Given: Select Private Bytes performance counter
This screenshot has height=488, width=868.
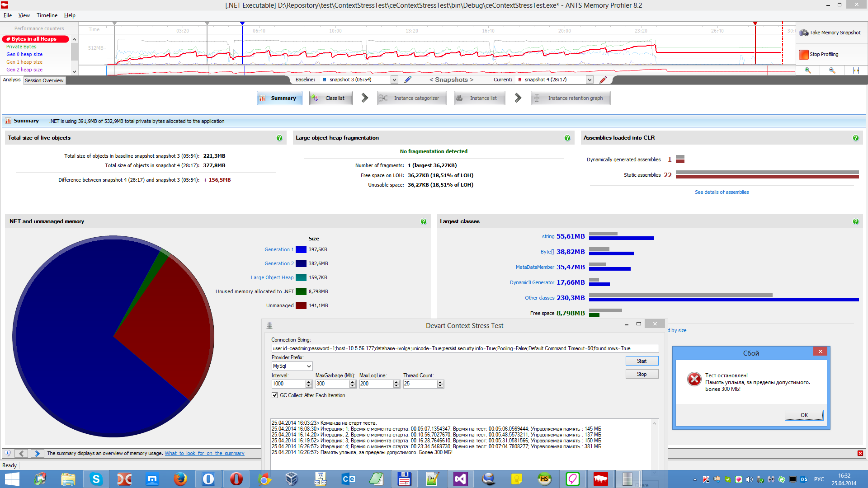Looking at the screenshot, I should (x=21, y=47).
